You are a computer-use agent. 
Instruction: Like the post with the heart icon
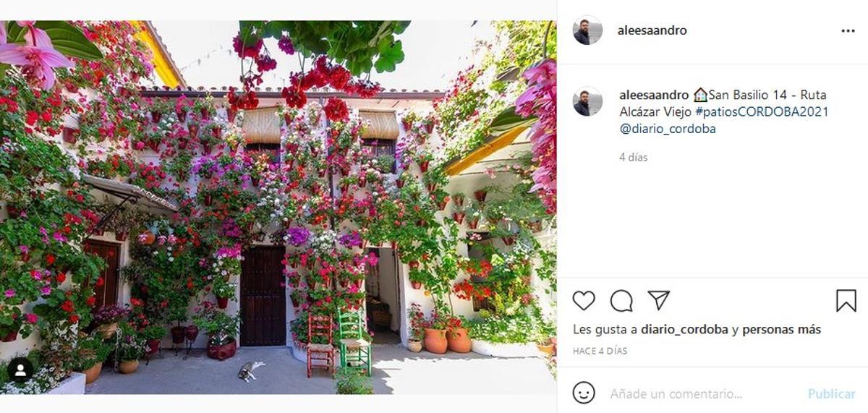pos(584,301)
